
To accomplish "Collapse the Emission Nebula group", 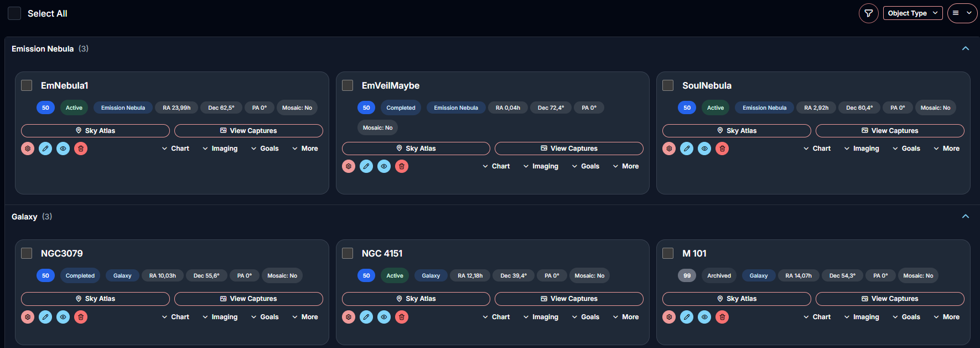I will (x=965, y=49).
